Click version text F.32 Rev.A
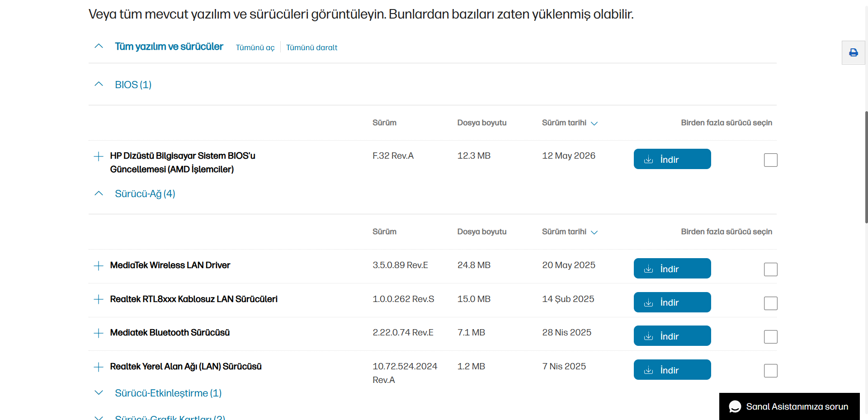Viewport: 868px width, 420px height. pos(393,156)
